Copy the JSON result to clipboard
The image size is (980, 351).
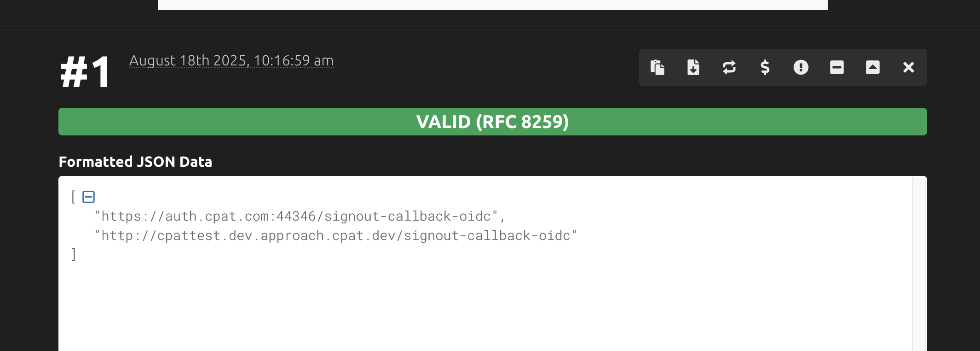point(657,67)
